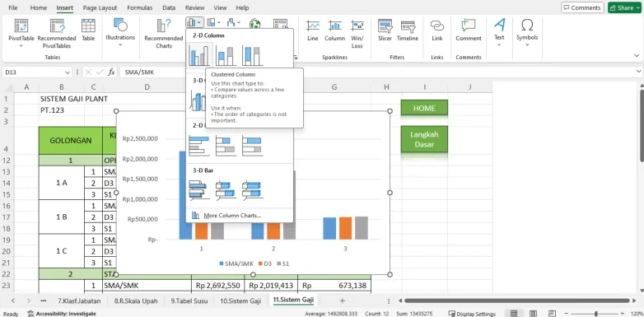The image size is (644, 317).
Task: Show hidden sheet tabs via ellipsis
Action: (44, 301)
